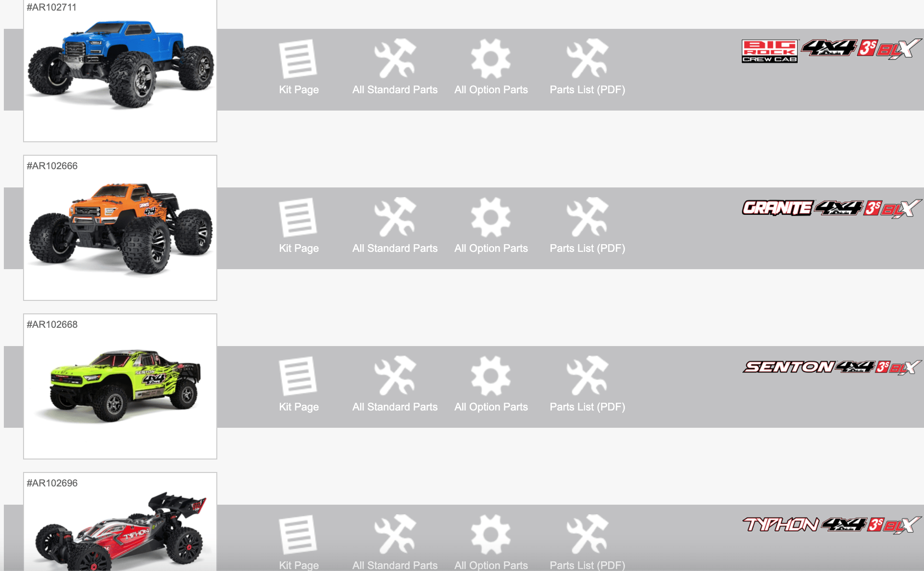924x571 pixels.
Task: Open All Option Parts gear for Typhon
Action: (x=490, y=534)
